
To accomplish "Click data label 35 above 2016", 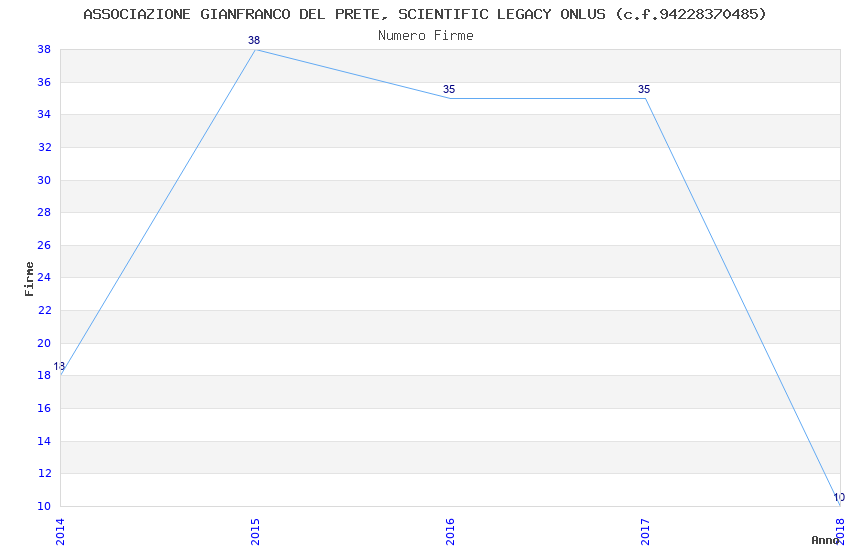I will tap(449, 89).
